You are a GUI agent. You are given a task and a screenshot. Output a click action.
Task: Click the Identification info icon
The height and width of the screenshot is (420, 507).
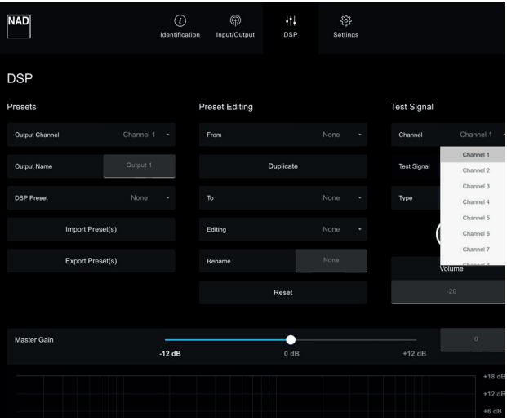(x=180, y=20)
